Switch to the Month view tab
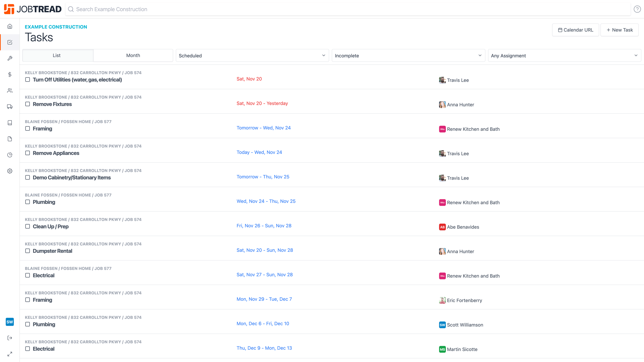The image size is (644, 362). (x=133, y=55)
